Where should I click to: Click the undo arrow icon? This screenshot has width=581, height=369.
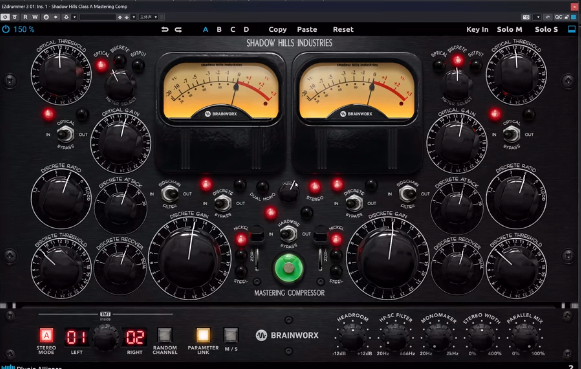(165, 30)
